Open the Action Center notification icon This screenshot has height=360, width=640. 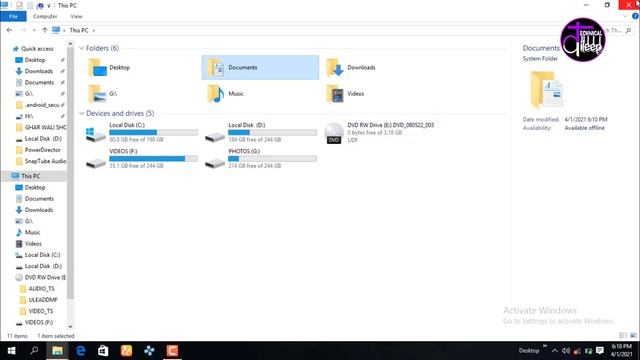(x=600, y=351)
